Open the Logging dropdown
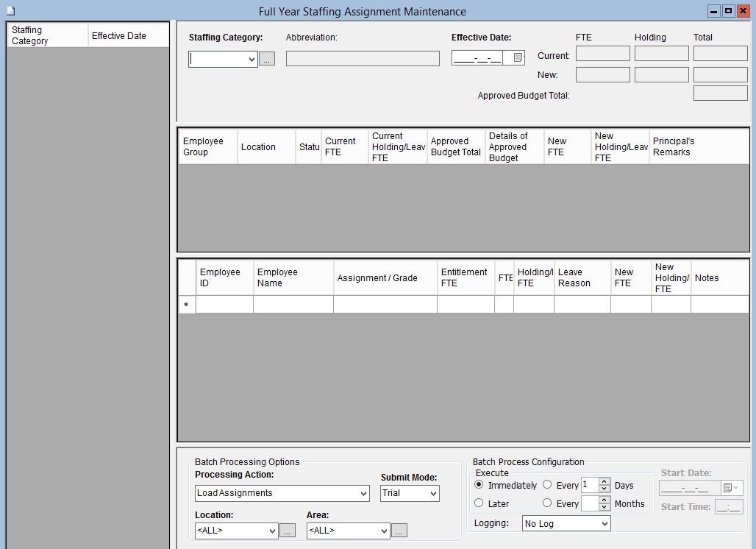 pos(604,523)
